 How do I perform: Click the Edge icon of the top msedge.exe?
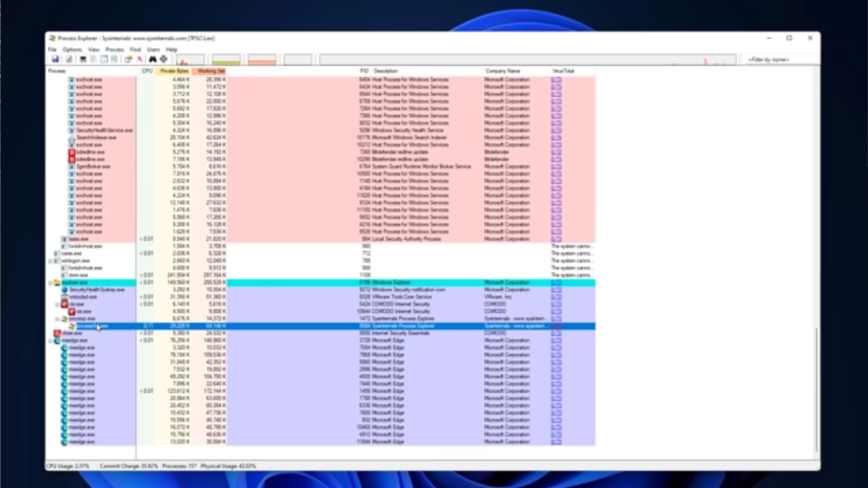pyautogui.click(x=57, y=340)
